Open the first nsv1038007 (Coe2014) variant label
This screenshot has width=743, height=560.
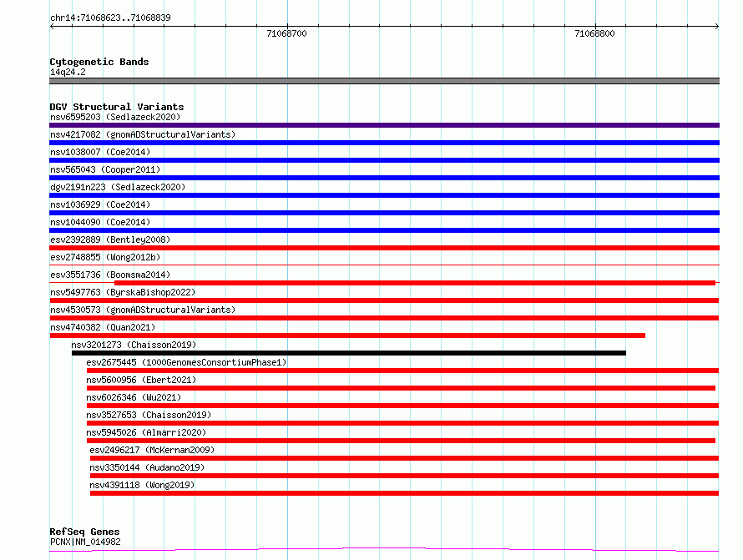pos(100,152)
